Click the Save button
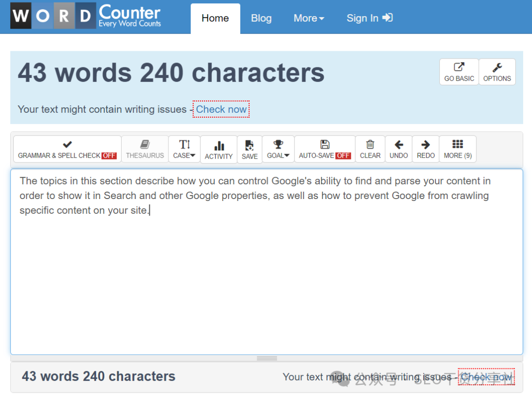The width and height of the screenshot is (532, 400). [249, 150]
